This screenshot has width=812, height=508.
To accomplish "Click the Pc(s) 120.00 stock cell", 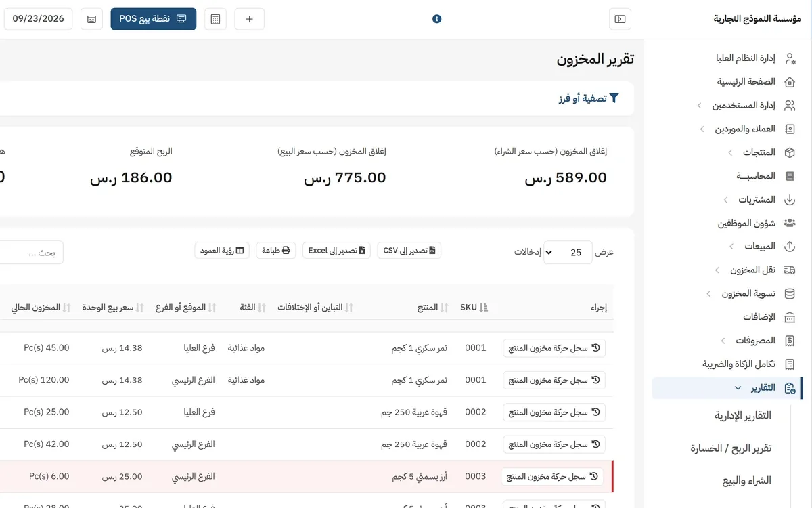I will click(44, 380).
